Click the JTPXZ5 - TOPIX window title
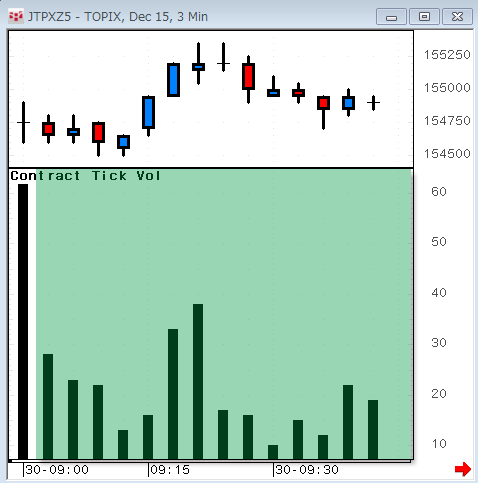Image resolution: width=478 pixels, height=483 pixels. pos(118,17)
